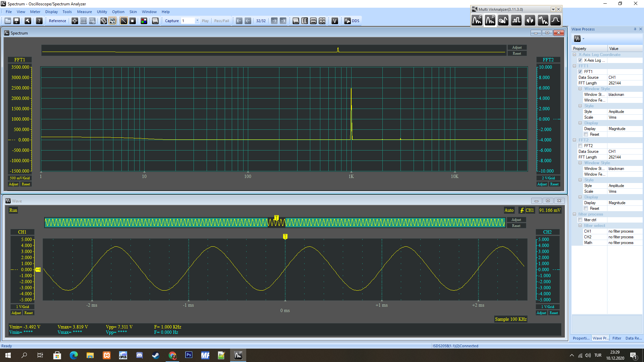
Task: Tick the filter ctrl checkbox
Action: pyautogui.click(x=580, y=220)
